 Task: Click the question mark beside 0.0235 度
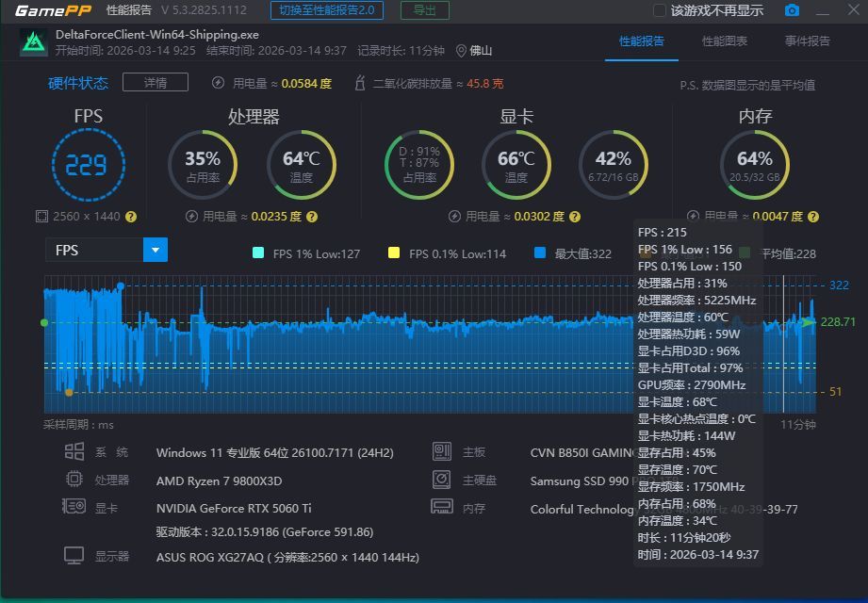pyautogui.click(x=312, y=217)
